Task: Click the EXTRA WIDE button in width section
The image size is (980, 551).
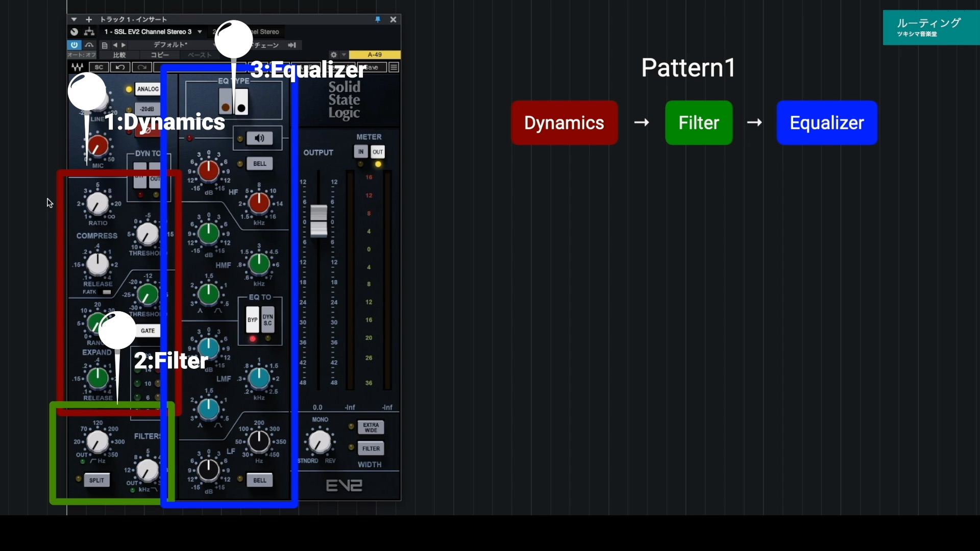Action: [371, 428]
